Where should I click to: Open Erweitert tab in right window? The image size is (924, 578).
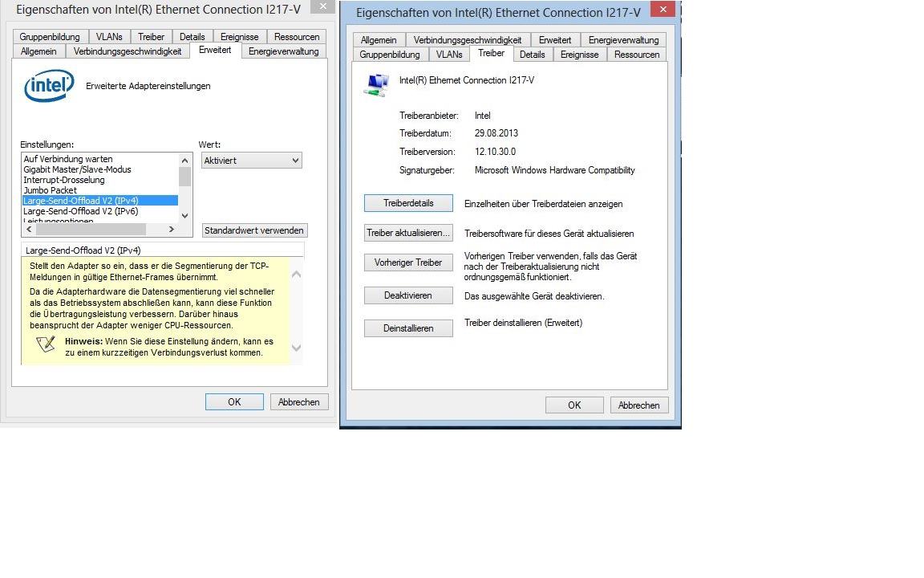click(x=555, y=40)
